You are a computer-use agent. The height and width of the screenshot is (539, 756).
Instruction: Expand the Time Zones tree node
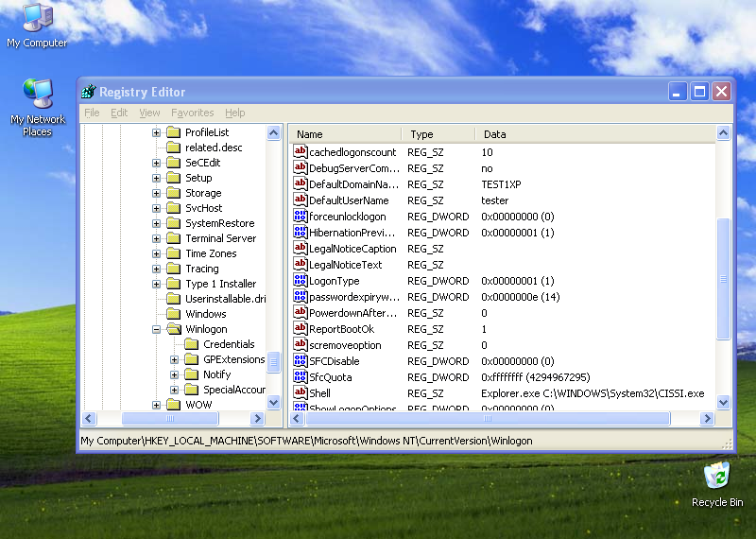[156, 253]
